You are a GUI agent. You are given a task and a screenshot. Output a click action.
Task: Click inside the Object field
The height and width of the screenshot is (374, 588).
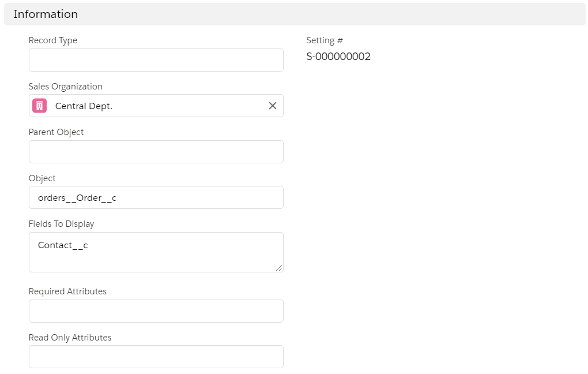click(x=156, y=197)
